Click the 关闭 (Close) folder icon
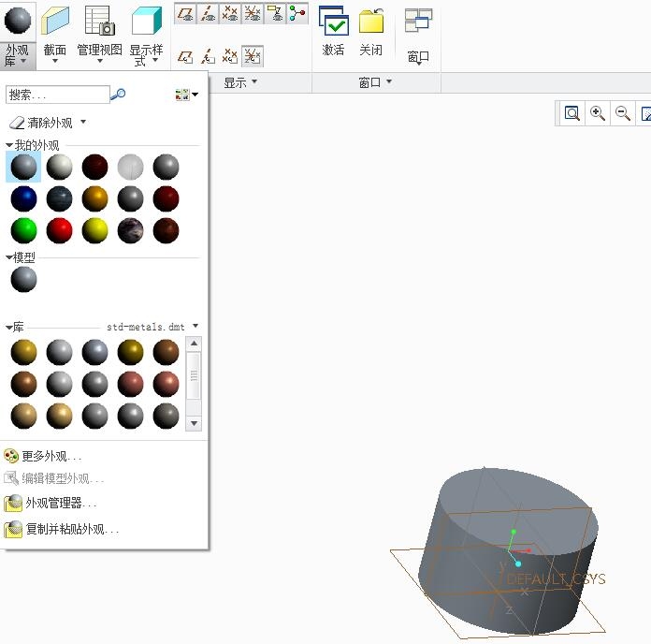This screenshot has height=644, width=651. pyautogui.click(x=371, y=22)
